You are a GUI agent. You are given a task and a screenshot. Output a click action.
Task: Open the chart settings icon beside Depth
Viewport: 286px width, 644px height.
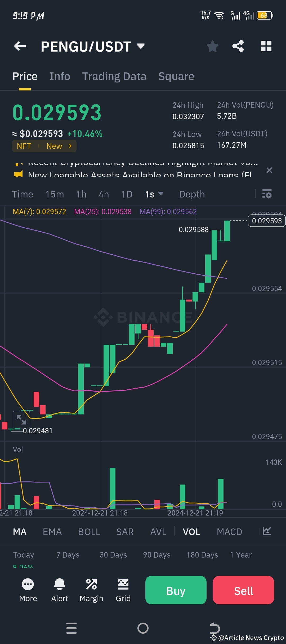click(x=267, y=194)
